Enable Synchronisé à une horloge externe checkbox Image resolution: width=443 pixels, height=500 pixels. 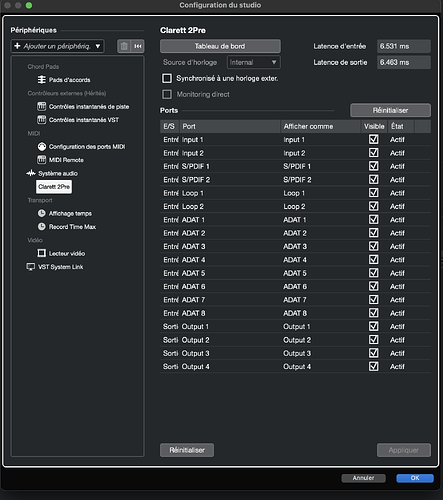click(167, 78)
